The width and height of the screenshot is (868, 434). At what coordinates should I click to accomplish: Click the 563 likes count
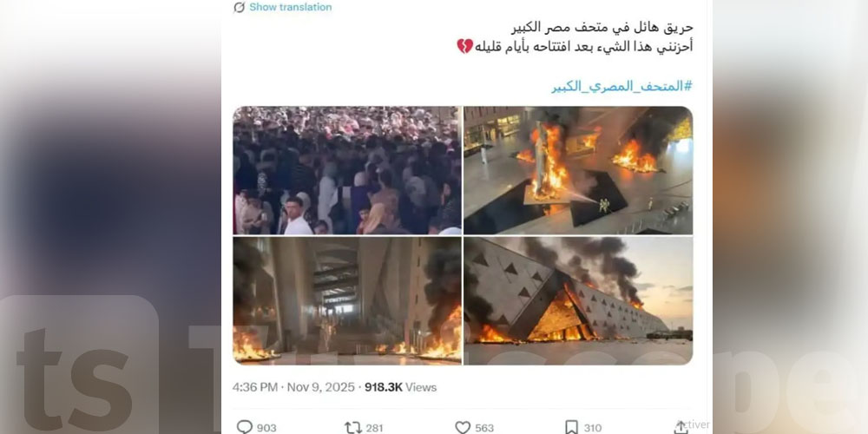coord(483,428)
